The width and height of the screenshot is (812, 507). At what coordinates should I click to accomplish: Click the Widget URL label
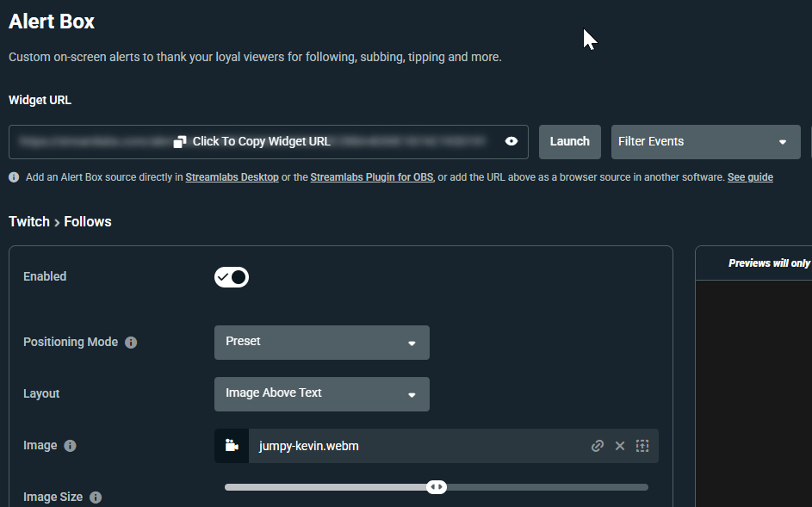40,100
